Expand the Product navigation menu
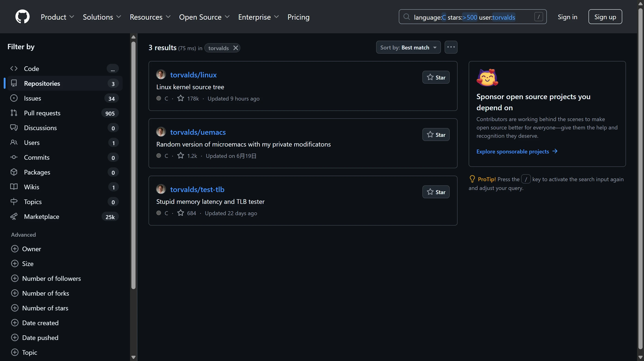Image resolution: width=644 pixels, height=361 pixels. [x=57, y=17]
